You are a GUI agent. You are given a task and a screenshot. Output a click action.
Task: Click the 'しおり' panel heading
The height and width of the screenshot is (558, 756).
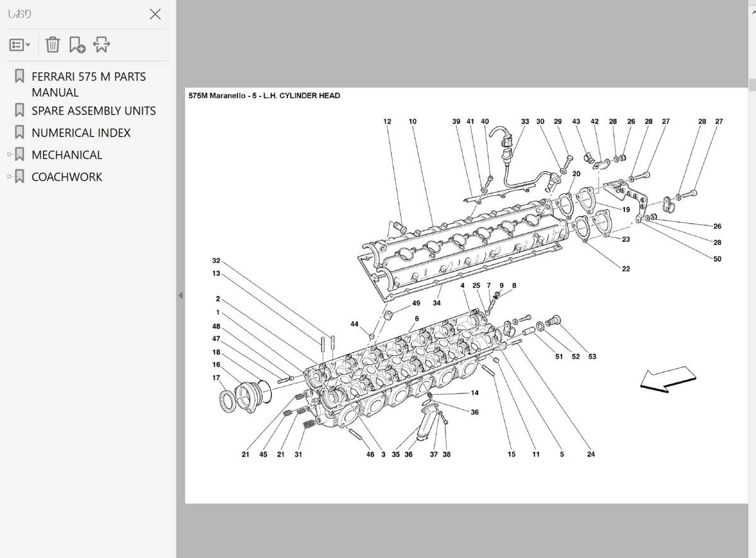click(x=20, y=14)
